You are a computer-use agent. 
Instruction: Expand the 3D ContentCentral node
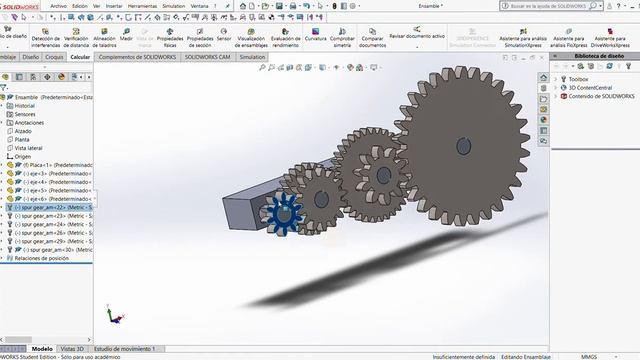click(556, 87)
